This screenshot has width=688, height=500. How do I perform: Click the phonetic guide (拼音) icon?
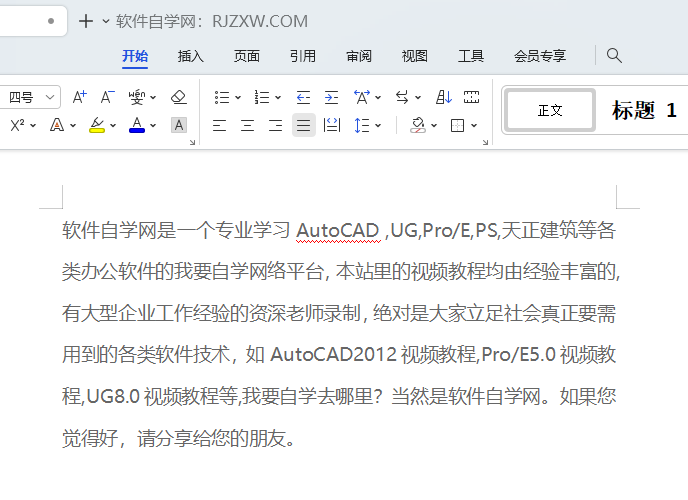(137, 97)
